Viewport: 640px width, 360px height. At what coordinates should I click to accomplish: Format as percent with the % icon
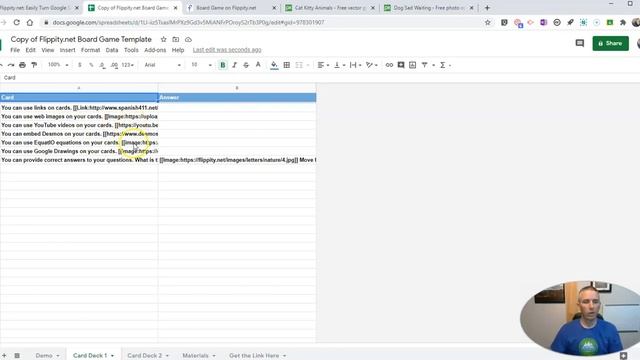click(x=91, y=65)
